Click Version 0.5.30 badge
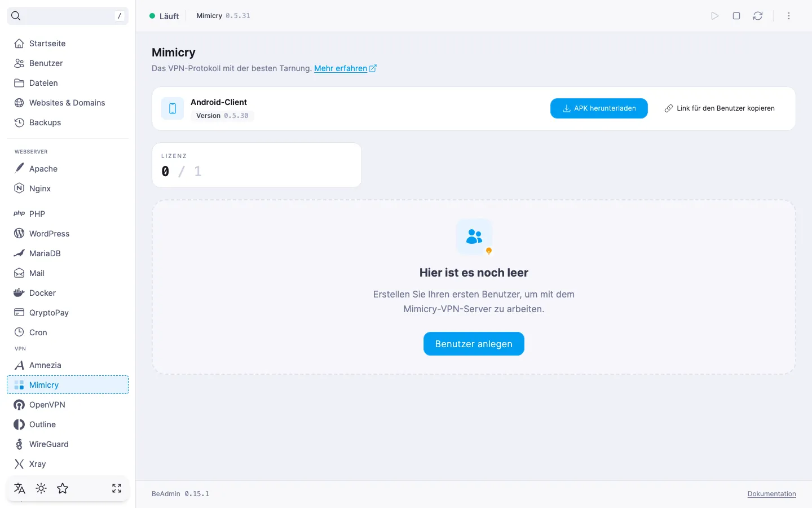Screen dimensions: 812x508 coord(222,116)
